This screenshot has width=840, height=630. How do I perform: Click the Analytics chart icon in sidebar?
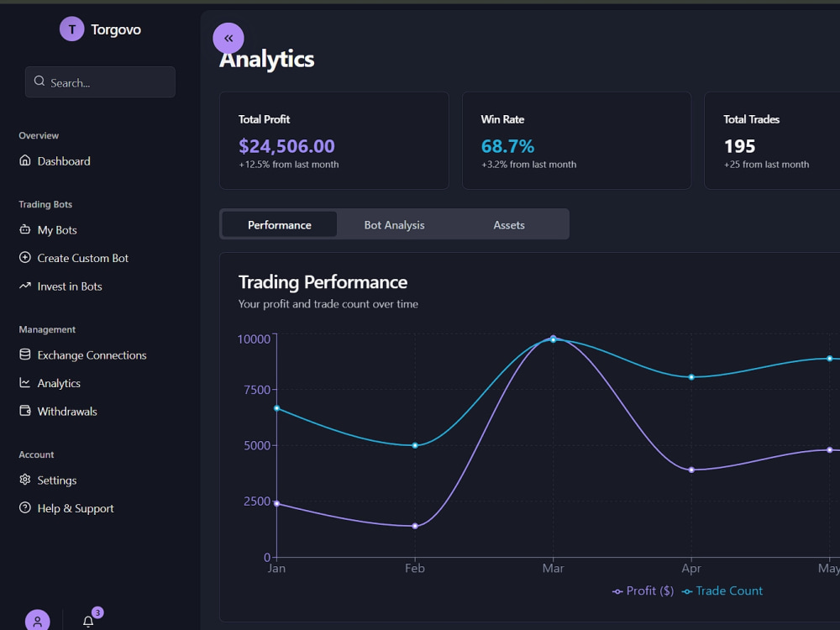[x=24, y=382]
